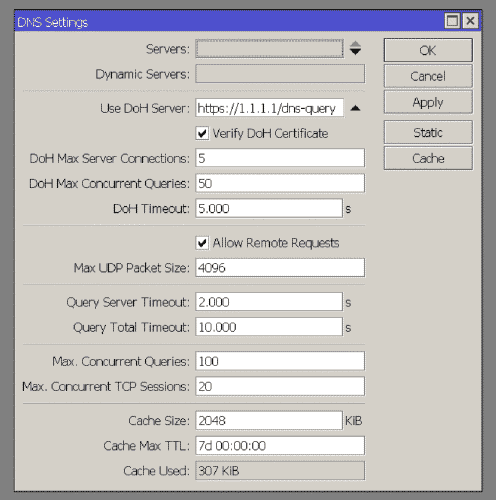This screenshot has height=500, width=496.
Task: Click the Cache Max TTL field
Action: [x=280, y=446]
